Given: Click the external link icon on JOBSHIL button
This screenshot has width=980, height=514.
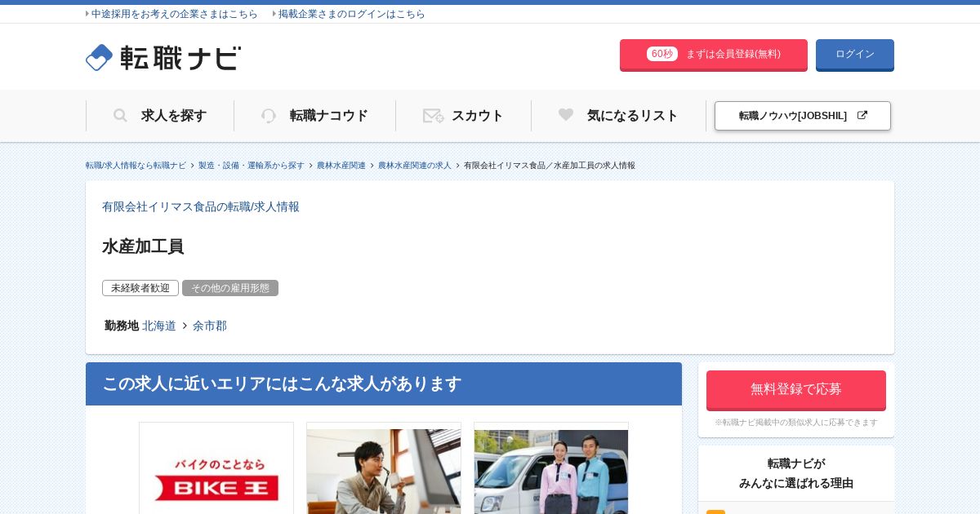Looking at the screenshot, I should click(862, 116).
